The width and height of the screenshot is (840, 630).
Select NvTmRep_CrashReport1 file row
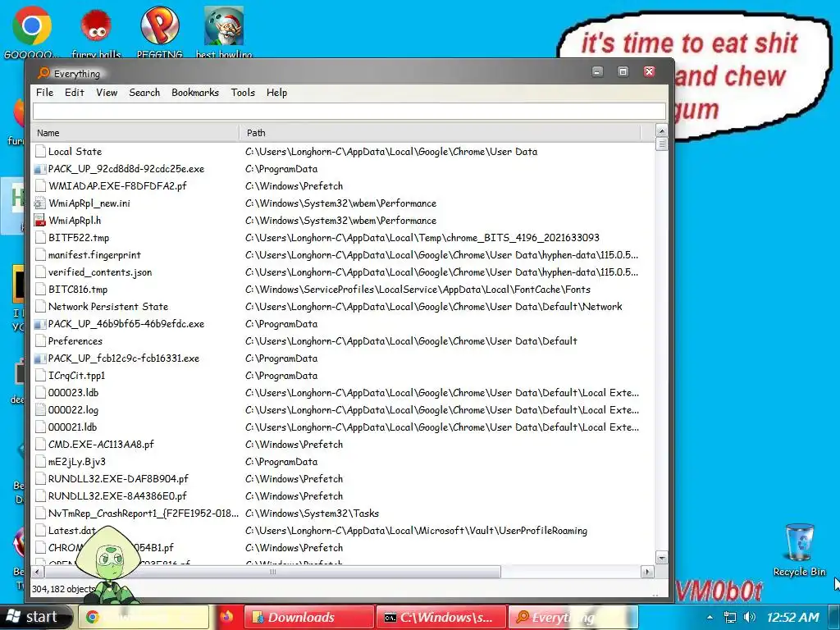click(343, 514)
